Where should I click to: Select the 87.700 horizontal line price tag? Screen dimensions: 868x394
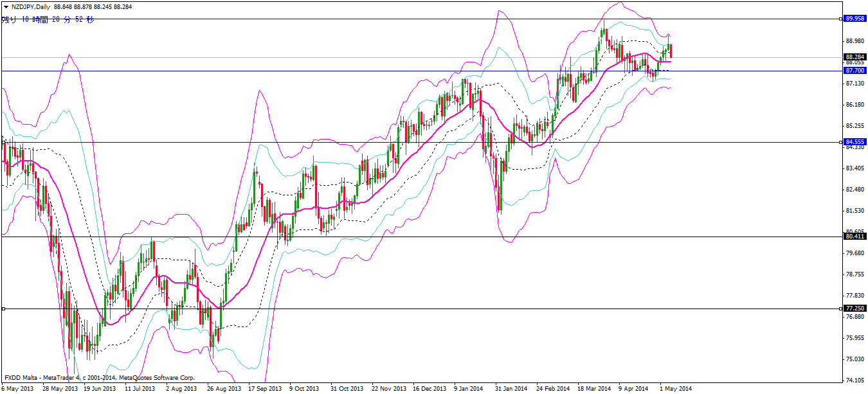[854, 71]
